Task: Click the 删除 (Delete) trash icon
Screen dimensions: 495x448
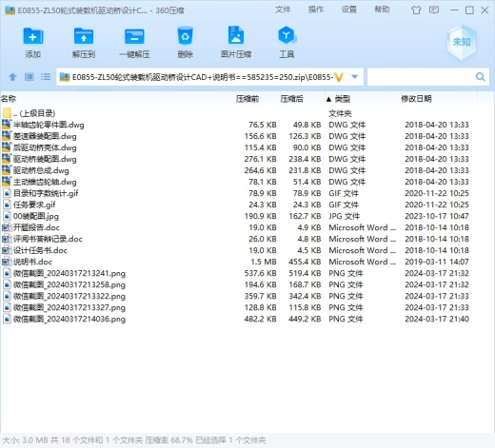Action: pos(185,36)
